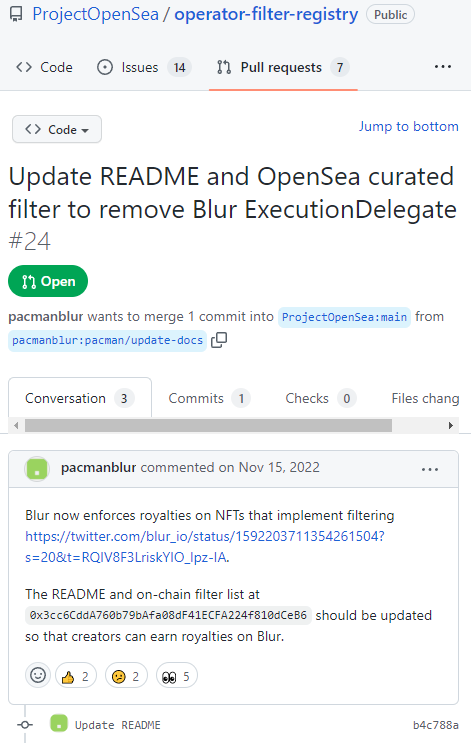This screenshot has width=471, height=743.
Task: Open the Blur twitter status link
Action: point(205,546)
